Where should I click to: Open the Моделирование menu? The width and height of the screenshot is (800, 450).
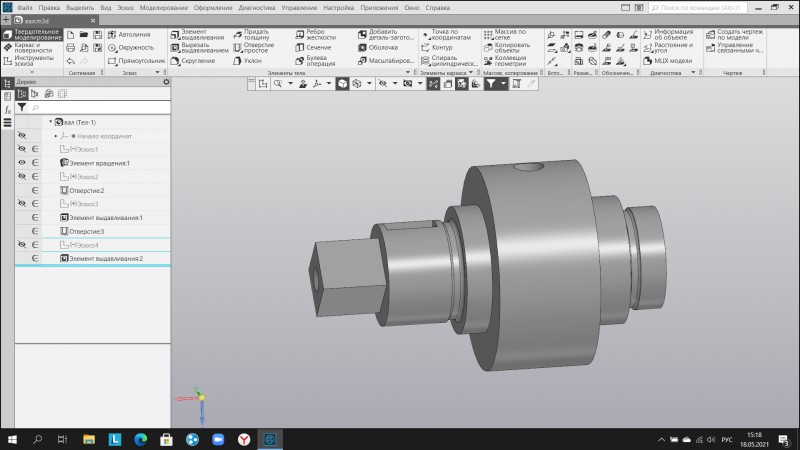(163, 8)
